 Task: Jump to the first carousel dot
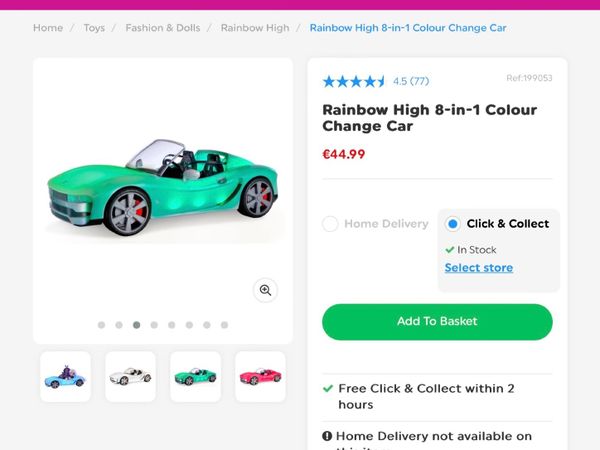click(x=101, y=325)
